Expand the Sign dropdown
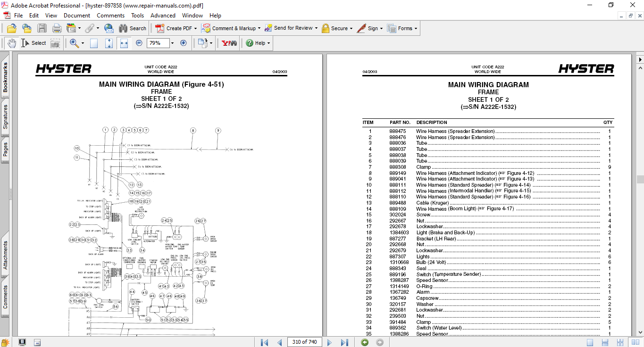The width and height of the screenshot is (644, 347). tap(381, 29)
